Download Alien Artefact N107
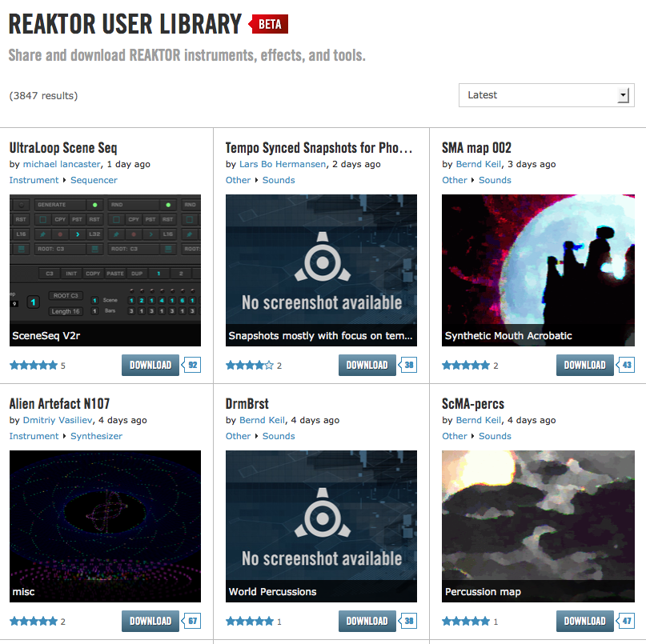The height and width of the screenshot is (644, 646). point(150,621)
